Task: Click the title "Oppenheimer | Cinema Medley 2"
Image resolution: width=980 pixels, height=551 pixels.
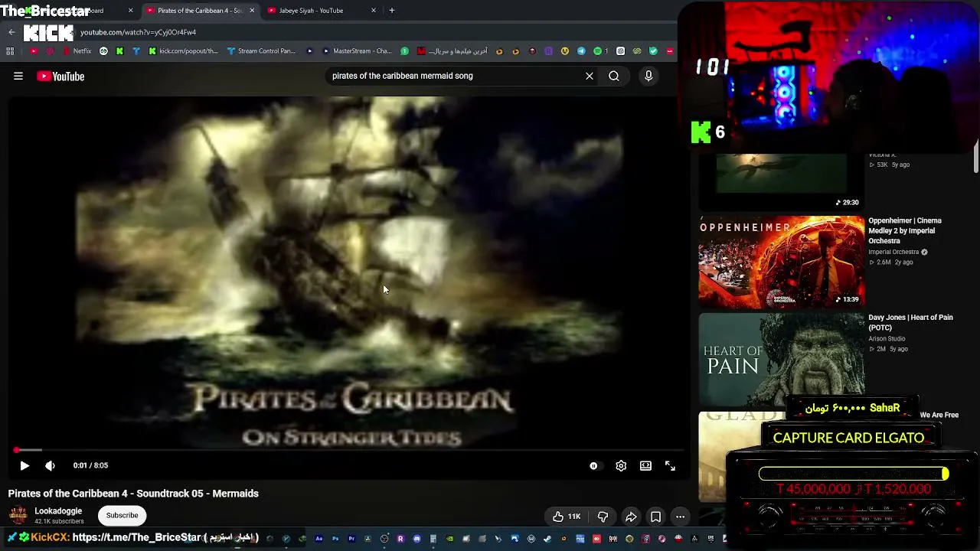Action: coord(905,230)
